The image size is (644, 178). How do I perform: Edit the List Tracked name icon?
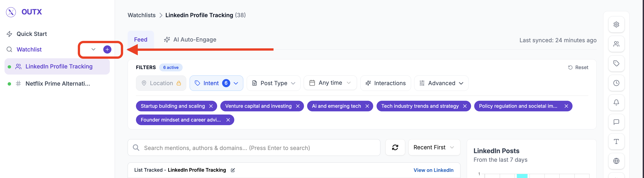click(233, 170)
